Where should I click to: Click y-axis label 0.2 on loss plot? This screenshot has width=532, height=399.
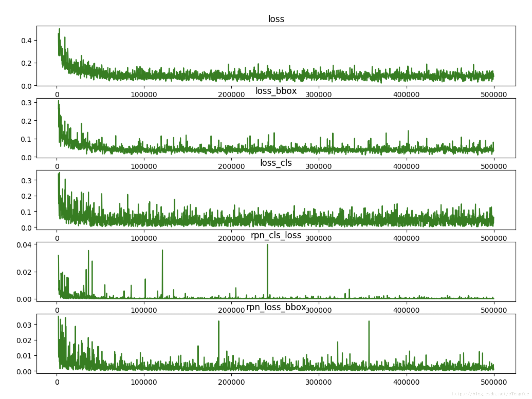[26, 63]
